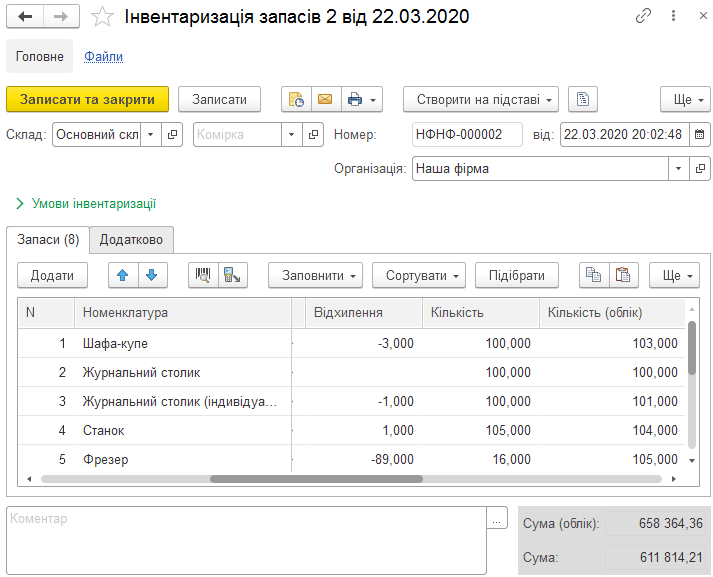Open the Склад item via open icon

pyautogui.click(x=172, y=135)
